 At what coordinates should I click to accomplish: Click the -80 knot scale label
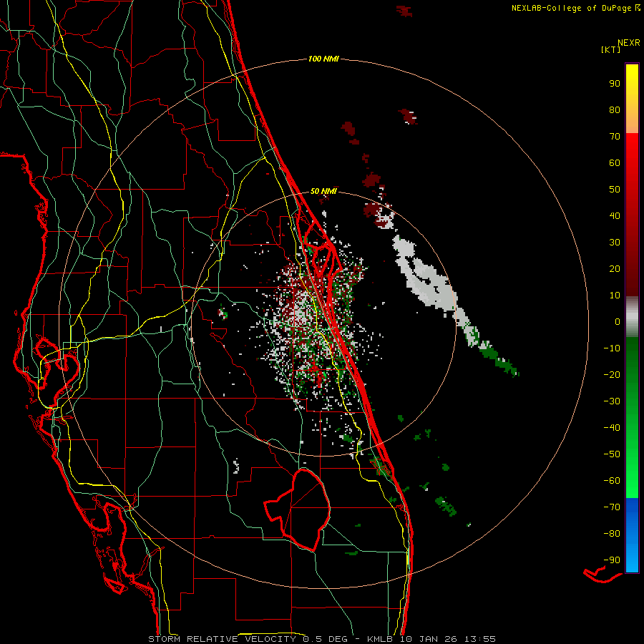click(612, 534)
